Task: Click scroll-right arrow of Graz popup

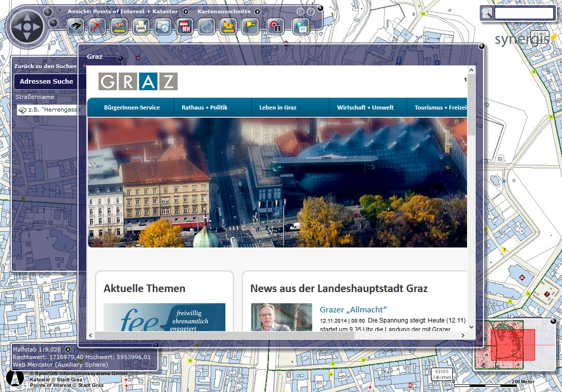Action: click(463, 335)
